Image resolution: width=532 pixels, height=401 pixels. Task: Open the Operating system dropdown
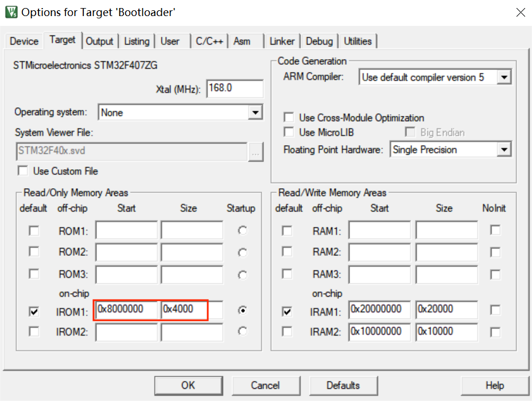tap(256, 112)
